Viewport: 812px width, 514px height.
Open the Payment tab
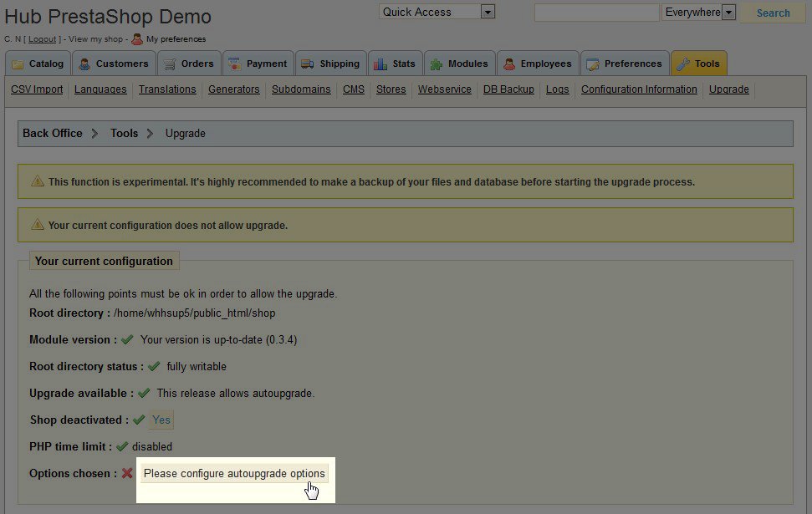point(258,64)
